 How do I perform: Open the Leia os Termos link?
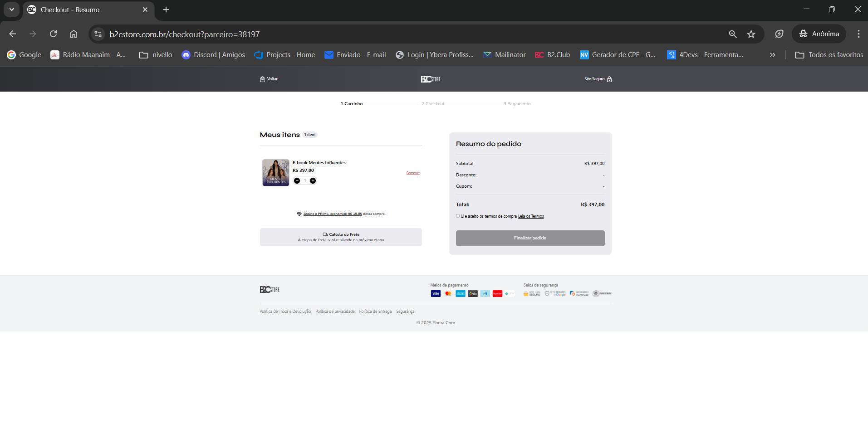531,216
